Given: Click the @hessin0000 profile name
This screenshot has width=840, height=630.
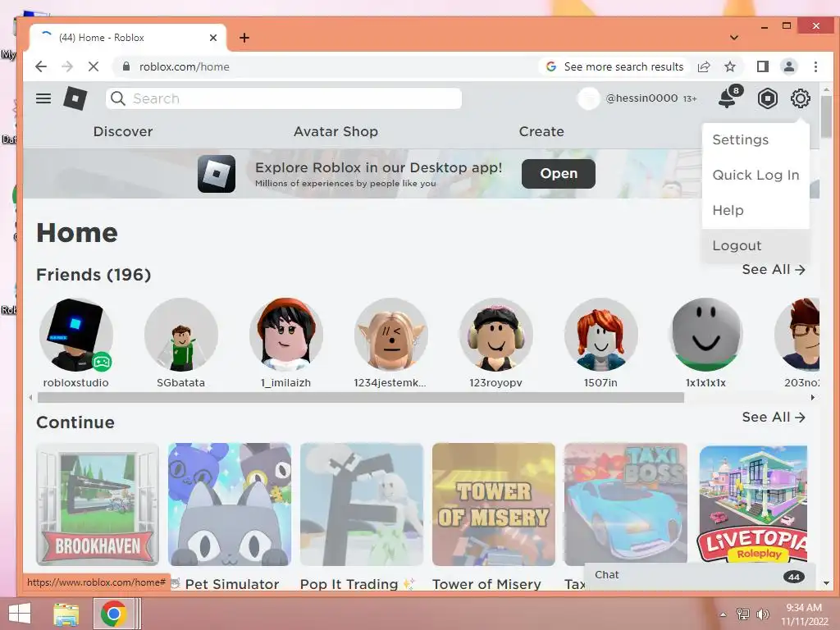Looking at the screenshot, I should 641,98.
